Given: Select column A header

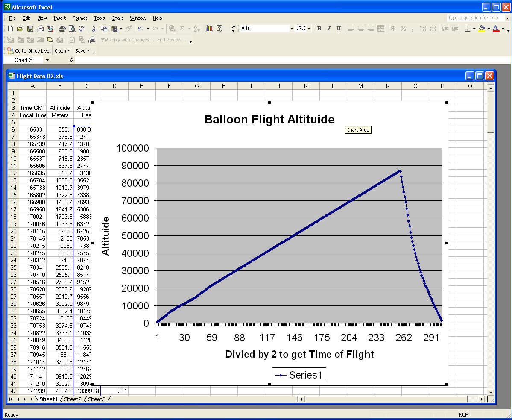Looking at the screenshot, I should tap(32, 86).
